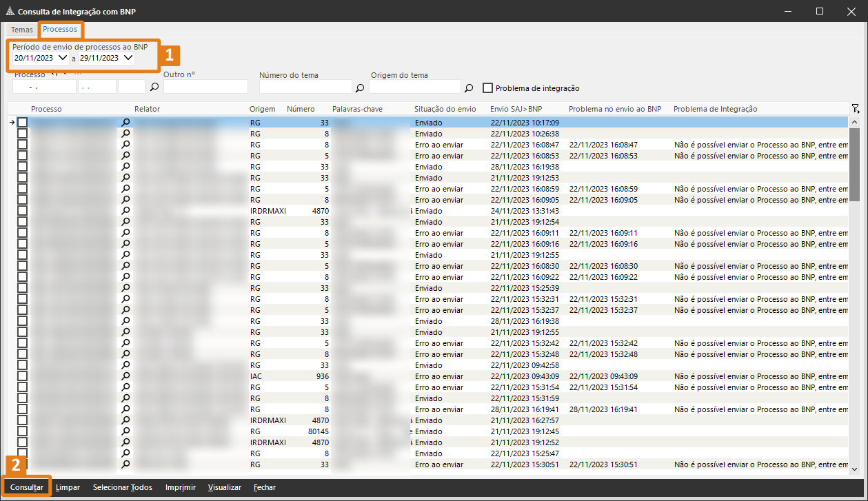The image size is (868, 501).
Task: Click the Outro nº input field
Action: coord(205,87)
